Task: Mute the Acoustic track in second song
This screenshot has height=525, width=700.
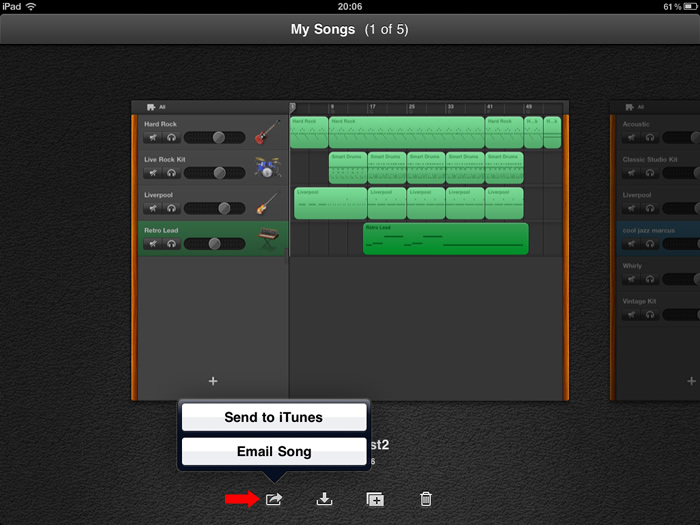Action: pos(631,138)
